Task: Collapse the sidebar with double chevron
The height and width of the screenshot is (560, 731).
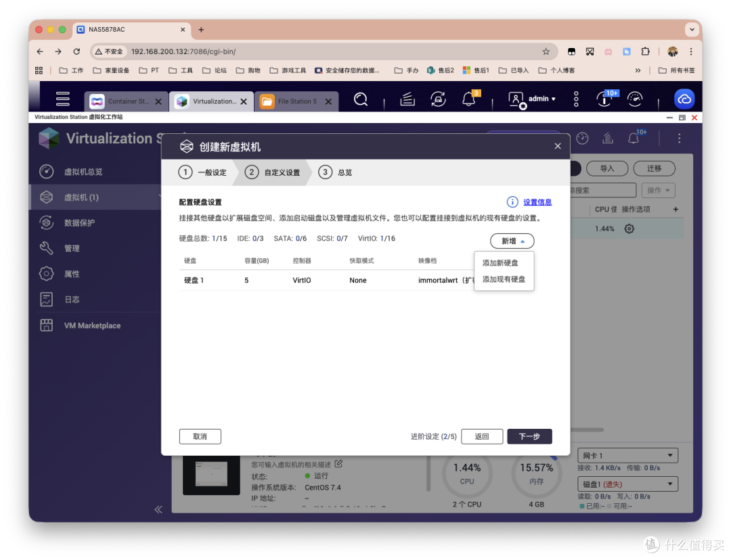Action: (x=158, y=509)
